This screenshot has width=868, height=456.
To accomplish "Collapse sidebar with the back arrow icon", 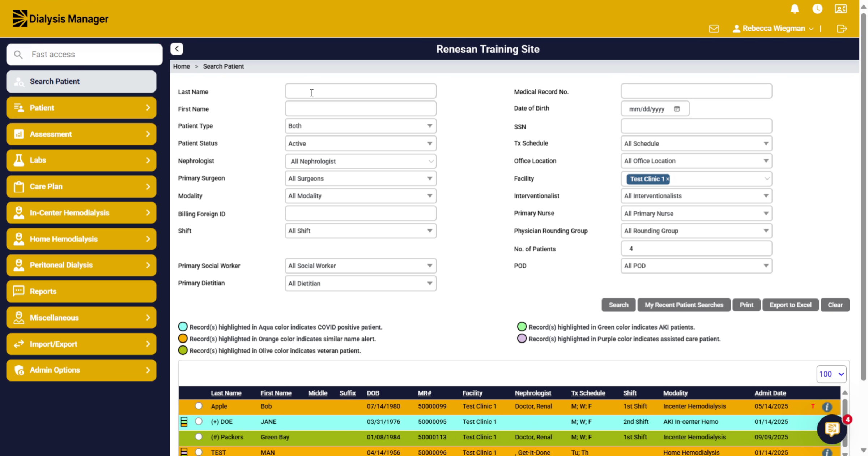I will pyautogui.click(x=177, y=49).
